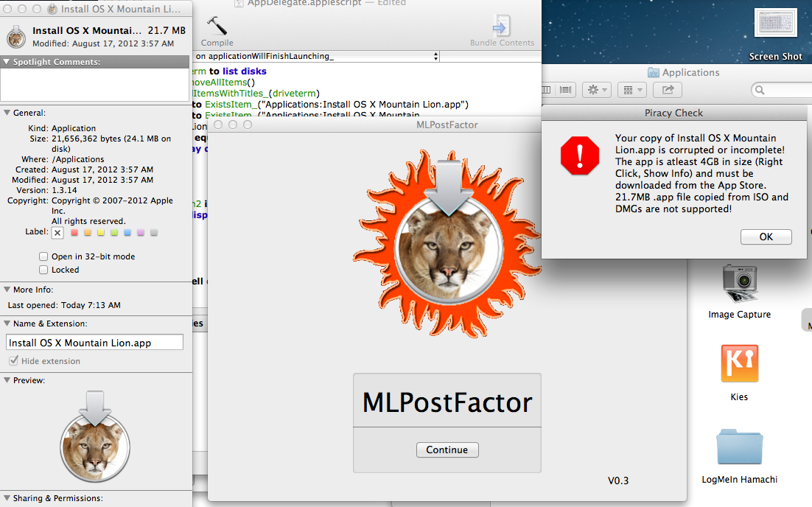Screen dimensions: 812x507
Task: Click the Continue button in MLPostFactor
Action: point(447,450)
